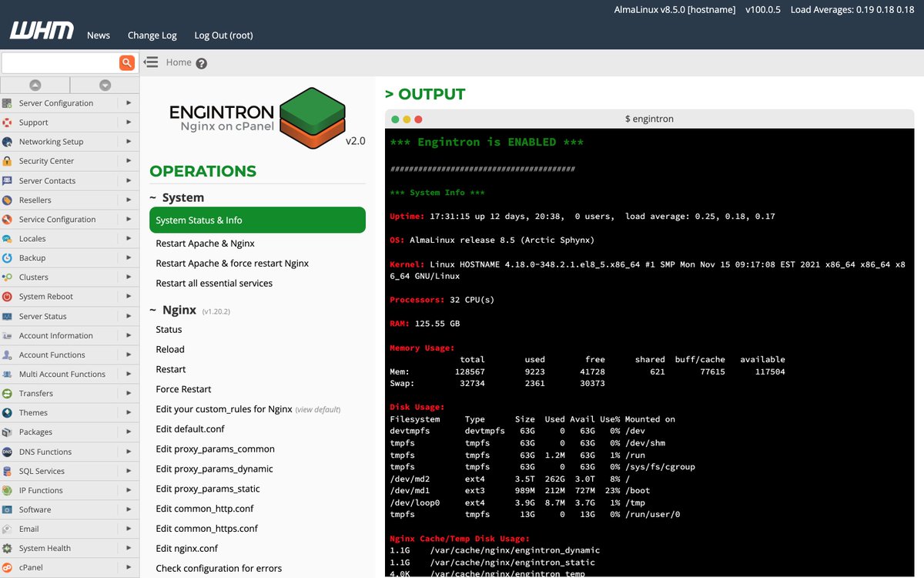Click inside the sidebar search field
This screenshot has height=578, width=924.
point(62,62)
